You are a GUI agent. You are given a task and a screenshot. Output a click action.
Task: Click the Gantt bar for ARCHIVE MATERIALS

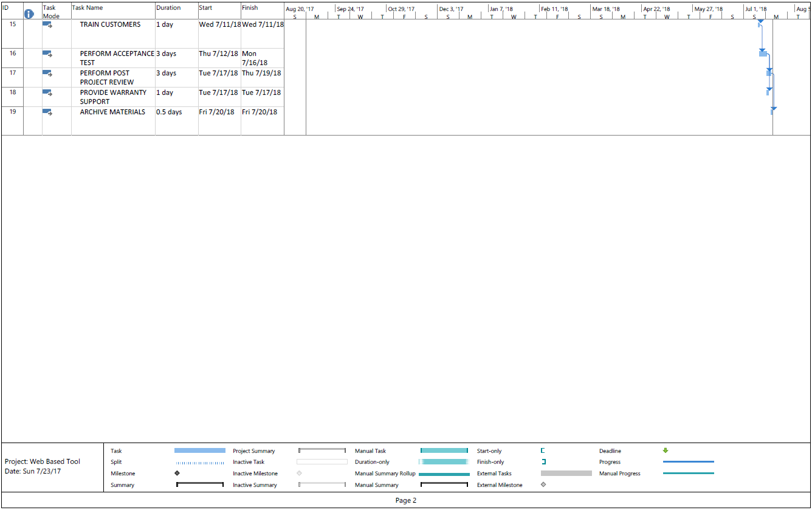773,112
